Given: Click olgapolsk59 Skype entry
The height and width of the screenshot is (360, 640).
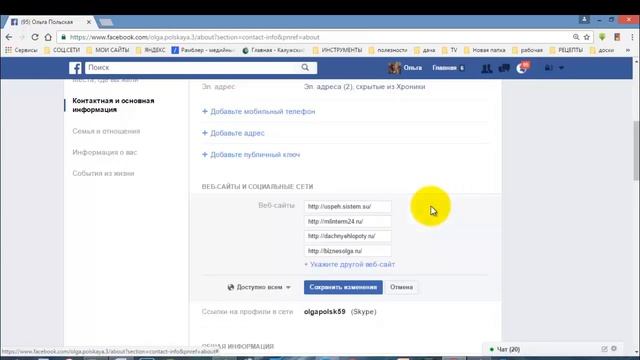Looking at the screenshot, I should click(x=340, y=312).
